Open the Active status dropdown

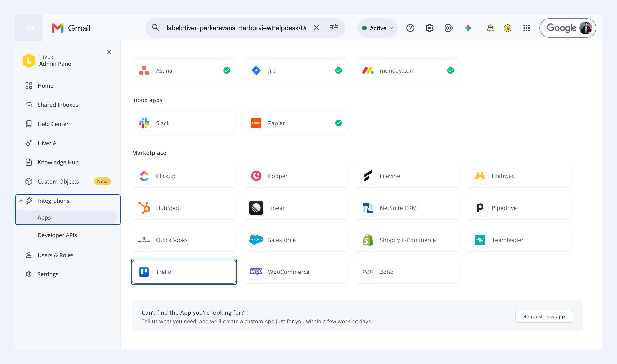click(x=377, y=28)
